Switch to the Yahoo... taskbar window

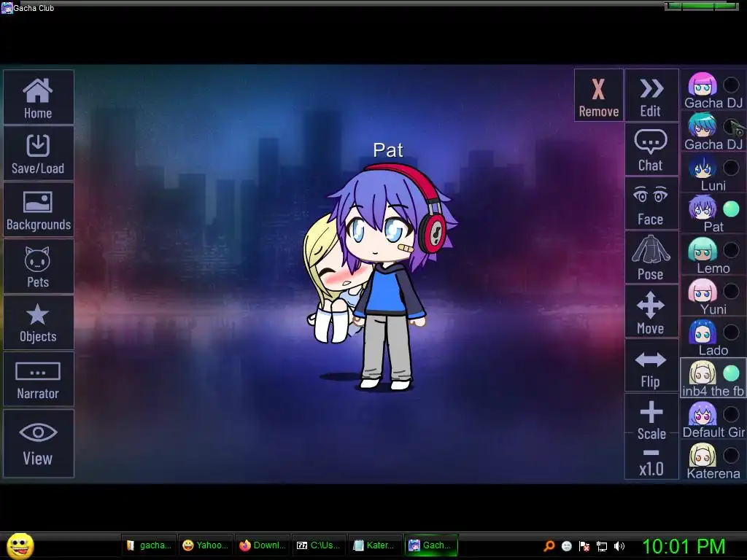(206, 545)
